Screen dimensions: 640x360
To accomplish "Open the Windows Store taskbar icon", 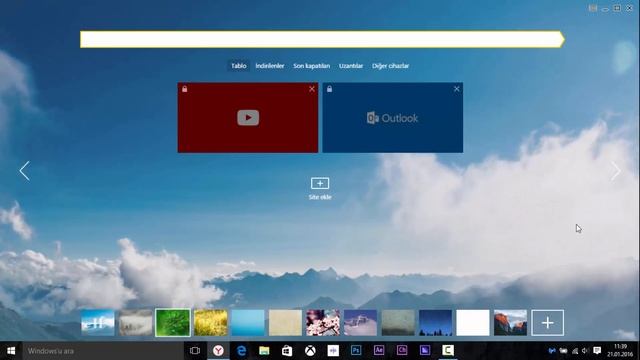I will 287,351.
